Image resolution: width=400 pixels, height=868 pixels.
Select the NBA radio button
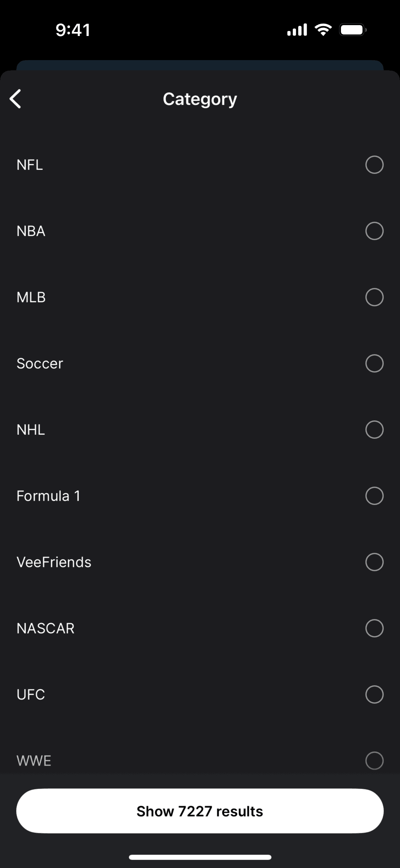pos(374,231)
